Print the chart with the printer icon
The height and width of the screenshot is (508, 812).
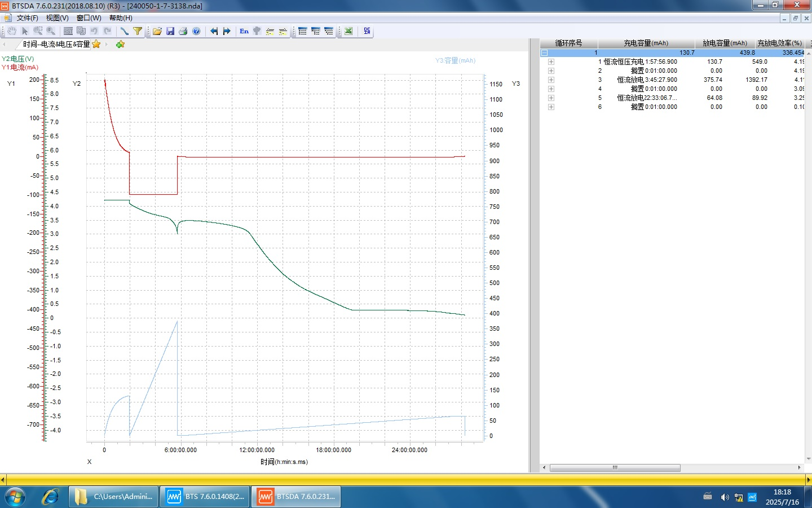pos(183,31)
